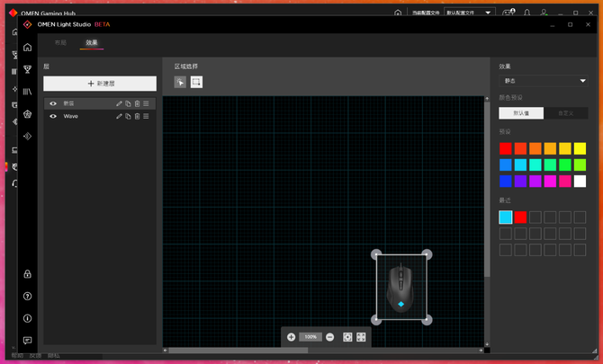The image size is (603, 364).
Task: Select the rectangle area selection tool
Action: click(196, 82)
